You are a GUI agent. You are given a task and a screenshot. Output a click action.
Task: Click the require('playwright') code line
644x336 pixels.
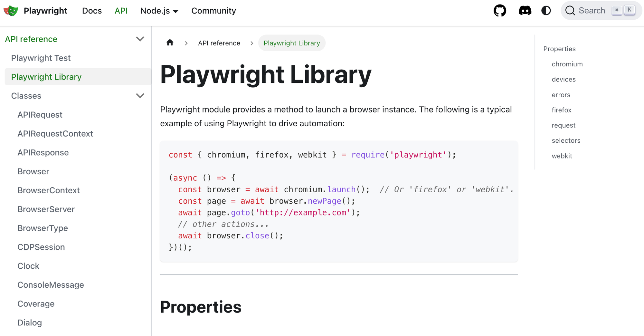pyautogui.click(x=312, y=155)
